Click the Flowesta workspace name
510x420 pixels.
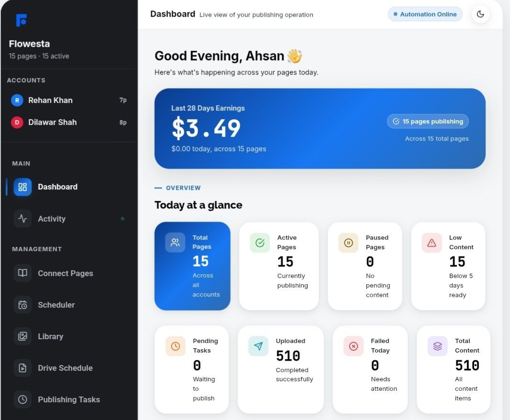coord(29,44)
